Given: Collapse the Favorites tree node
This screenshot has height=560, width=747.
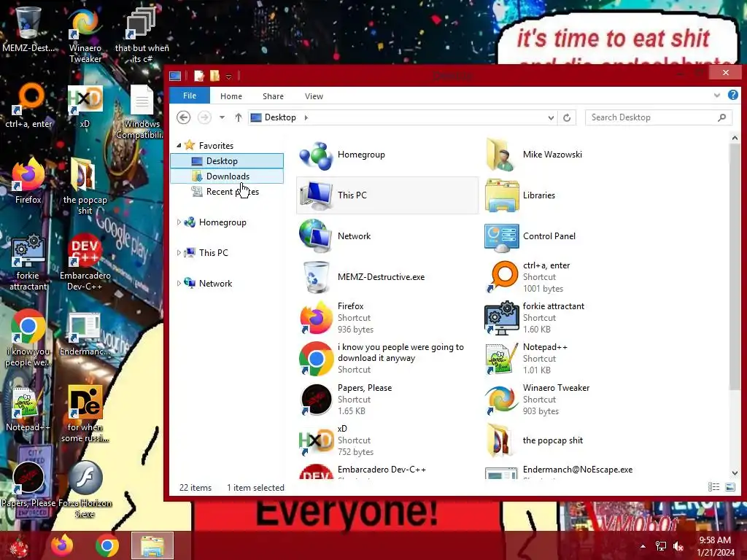Looking at the screenshot, I should click(x=179, y=145).
